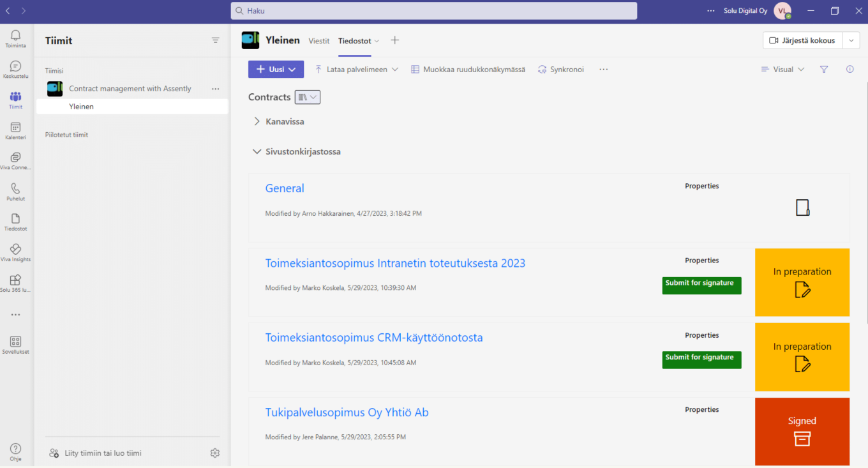868x468 pixels.
Task: Open the info details pane icon
Action: click(849, 70)
